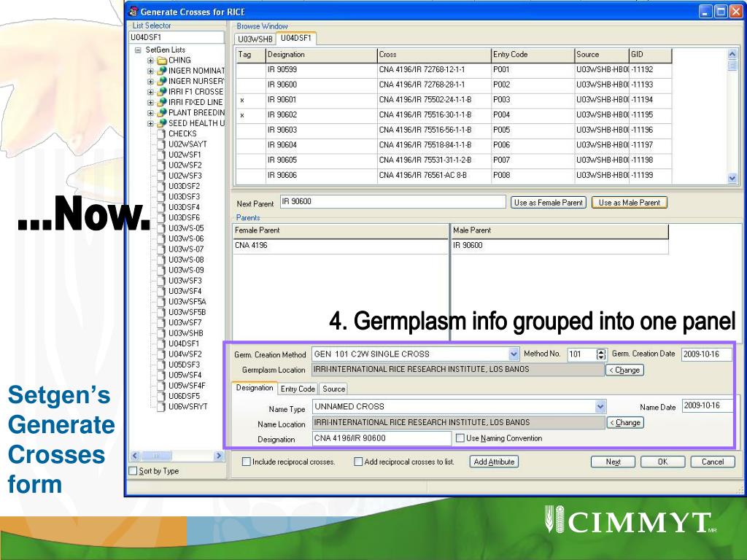Select the Designation tab
Image resolution: width=747 pixels, height=560 pixels.
coord(255,388)
